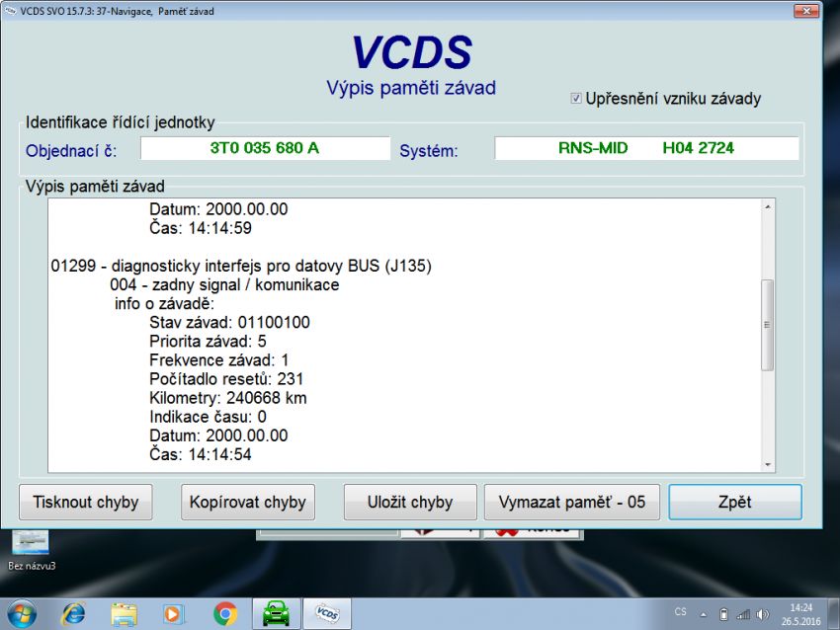This screenshot has height=630, width=840.
Task: Go back with Zpět button
Action: click(735, 502)
